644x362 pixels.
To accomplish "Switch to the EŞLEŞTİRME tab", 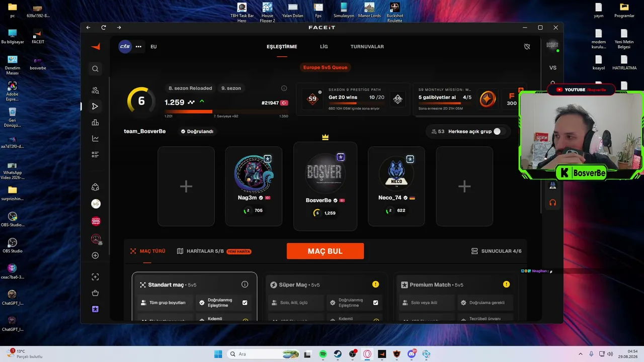I will 282,47.
